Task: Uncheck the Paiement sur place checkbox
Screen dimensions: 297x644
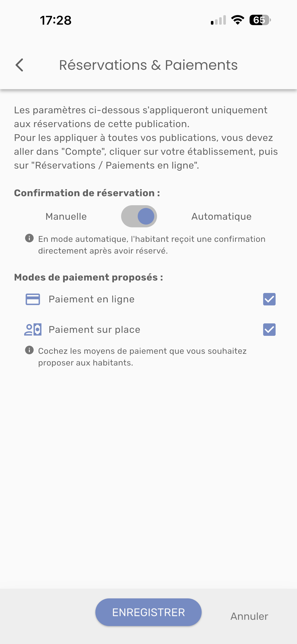Action: (x=269, y=330)
